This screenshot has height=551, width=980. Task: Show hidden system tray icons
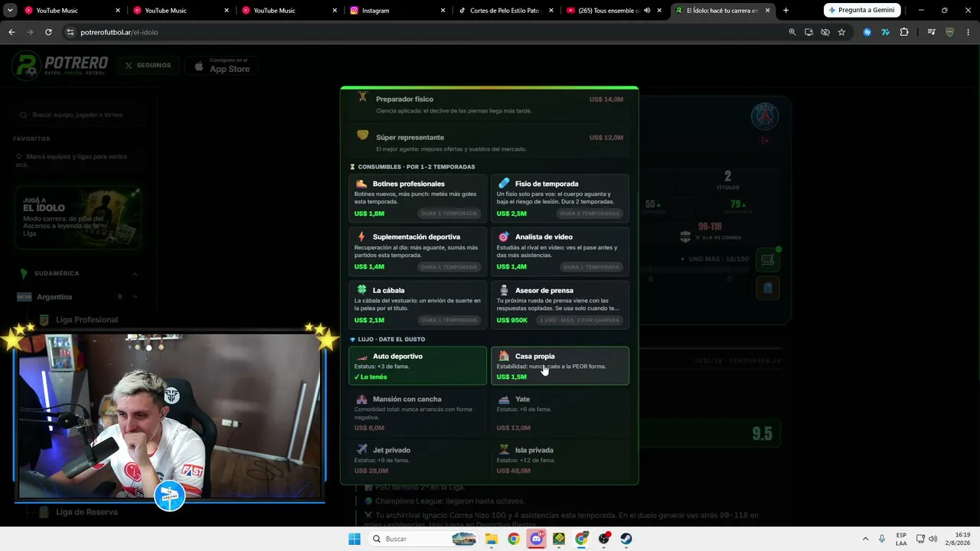point(865,539)
